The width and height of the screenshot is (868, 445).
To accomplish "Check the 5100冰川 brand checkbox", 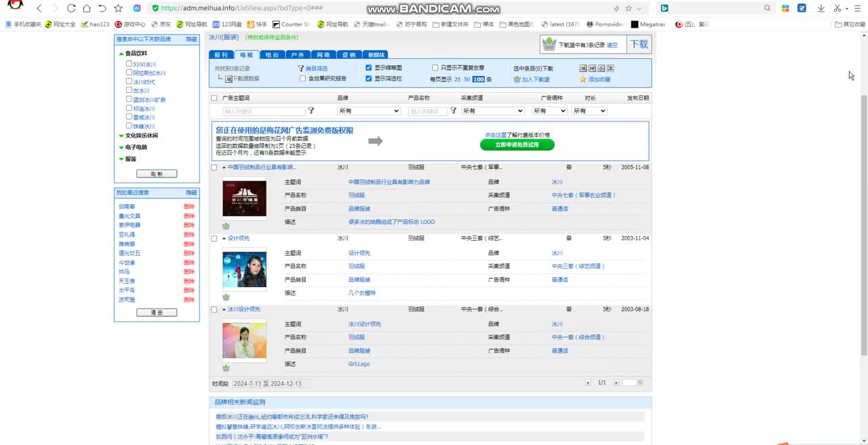I will [129, 64].
